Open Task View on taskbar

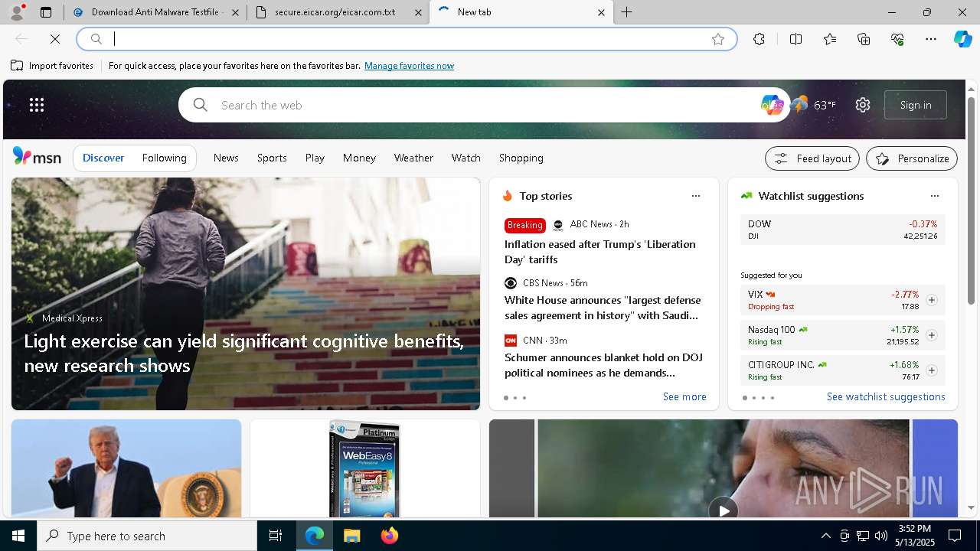(276, 536)
